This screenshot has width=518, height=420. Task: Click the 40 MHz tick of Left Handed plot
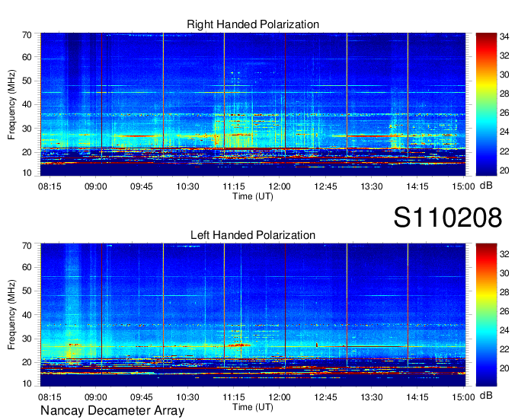pyautogui.click(x=27, y=315)
